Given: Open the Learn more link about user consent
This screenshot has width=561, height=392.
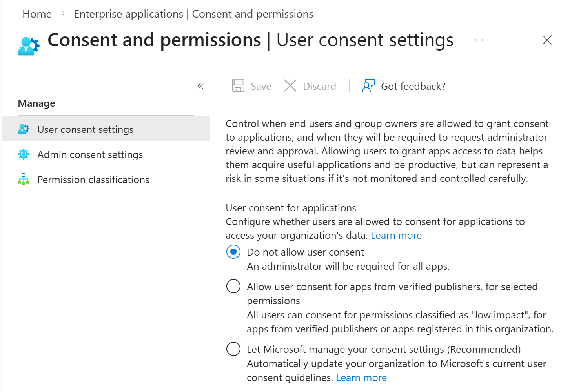Looking at the screenshot, I should pyautogui.click(x=396, y=235).
